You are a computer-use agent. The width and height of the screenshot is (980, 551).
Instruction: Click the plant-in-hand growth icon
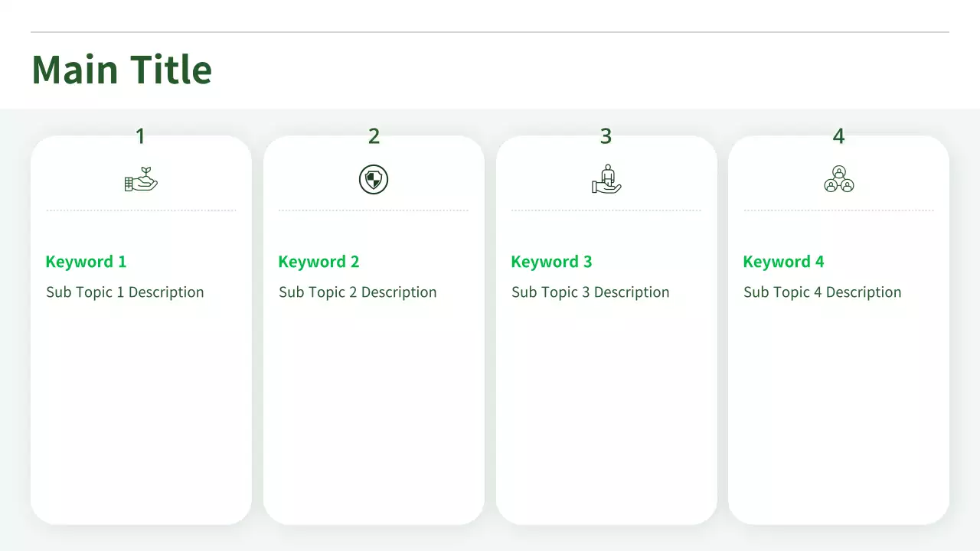(141, 181)
